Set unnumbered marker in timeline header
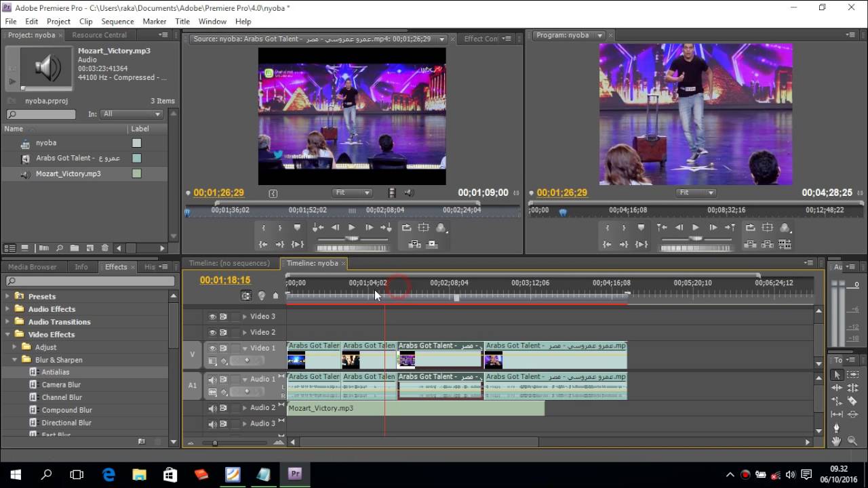Viewport: 868px width, 488px height. point(275,296)
